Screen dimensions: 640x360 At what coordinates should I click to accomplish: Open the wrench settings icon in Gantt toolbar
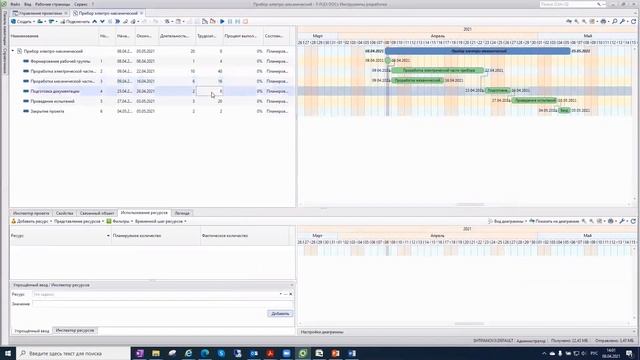623,21
